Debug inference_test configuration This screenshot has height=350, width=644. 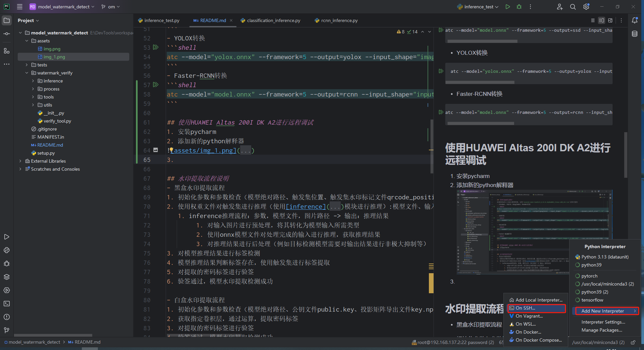point(519,7)
